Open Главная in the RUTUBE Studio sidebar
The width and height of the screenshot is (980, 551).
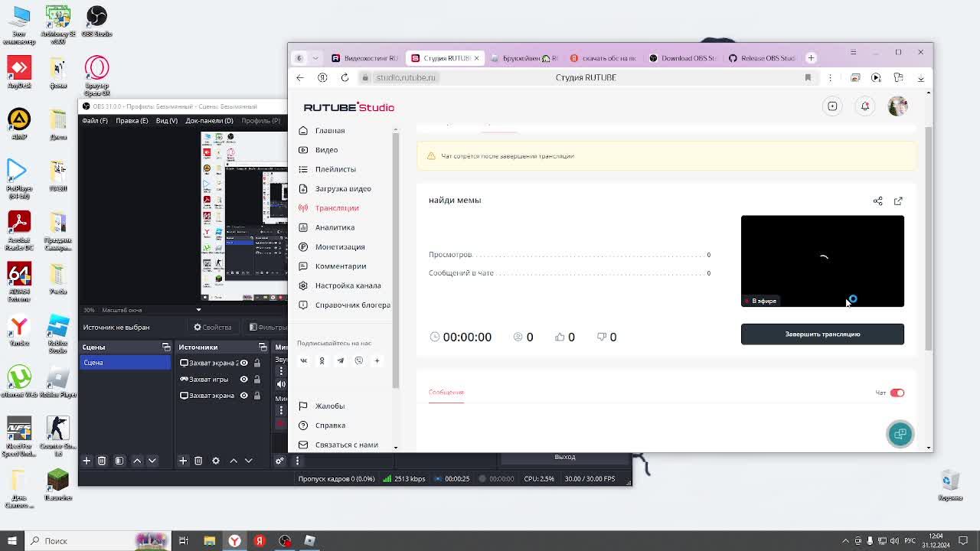point(330,131)
